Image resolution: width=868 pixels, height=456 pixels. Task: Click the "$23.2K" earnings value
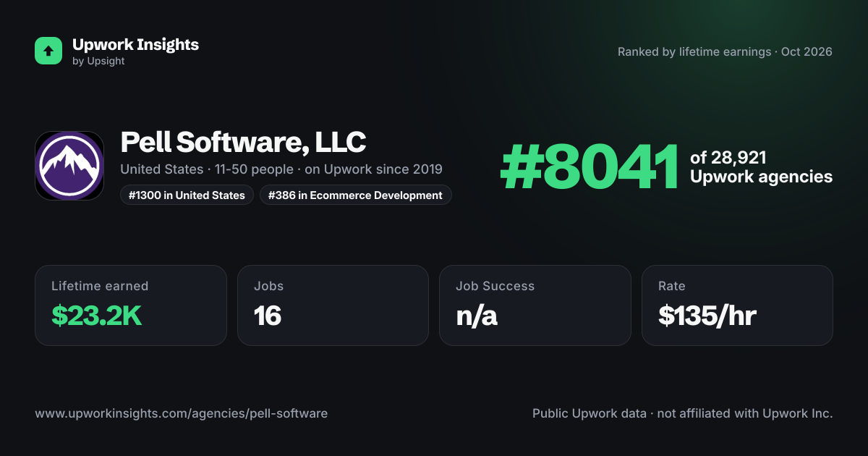tap(97, 315)
